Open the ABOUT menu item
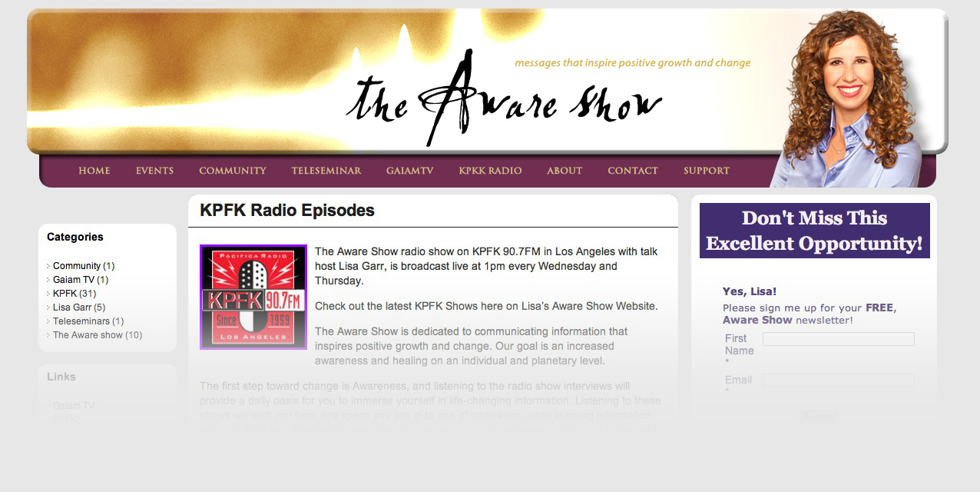The width and height of the screenshot is (980, 492). point(564,171)
